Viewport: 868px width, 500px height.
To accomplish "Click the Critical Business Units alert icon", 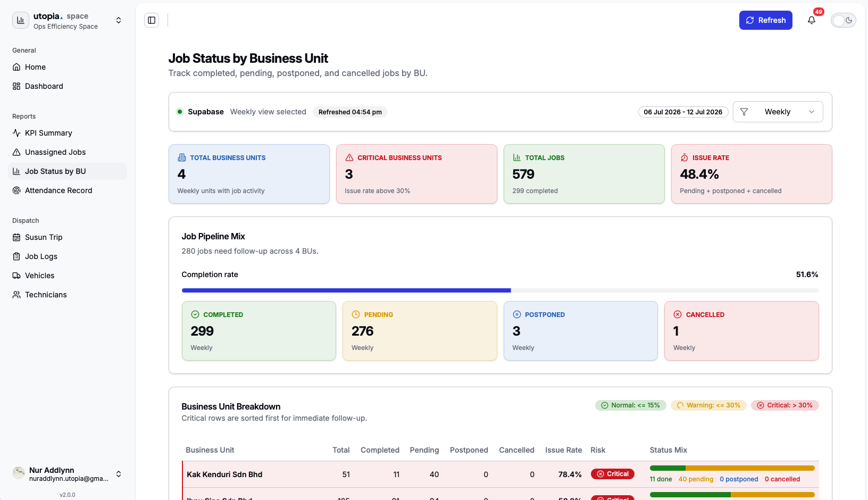I will [349, 157].
